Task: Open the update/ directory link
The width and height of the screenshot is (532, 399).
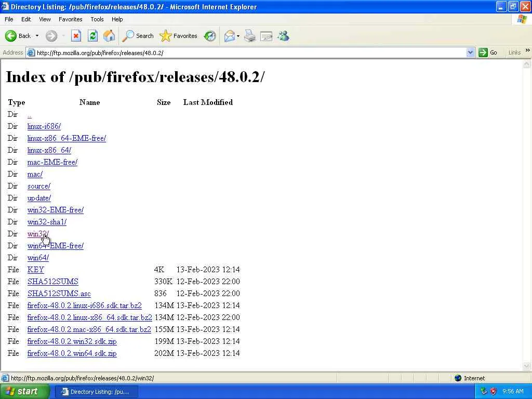Action: tap(39, 198)
